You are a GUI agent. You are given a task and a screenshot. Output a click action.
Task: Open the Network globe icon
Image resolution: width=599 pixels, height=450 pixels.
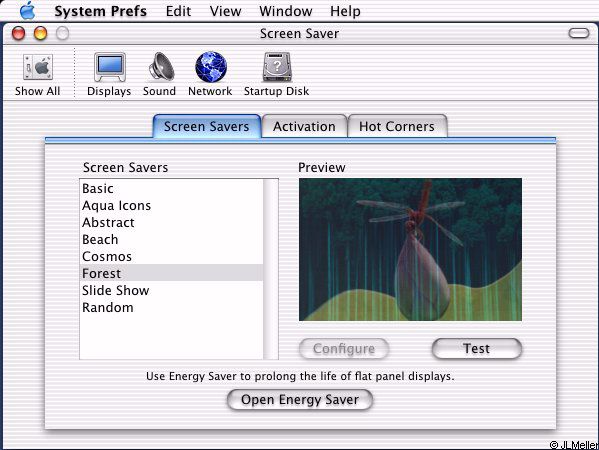211,67
